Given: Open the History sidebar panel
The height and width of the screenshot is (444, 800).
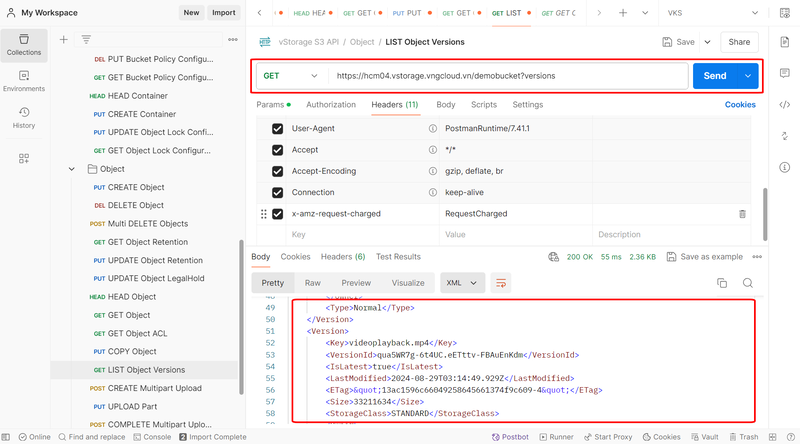Looking at the screenshot, I should 24,117.
